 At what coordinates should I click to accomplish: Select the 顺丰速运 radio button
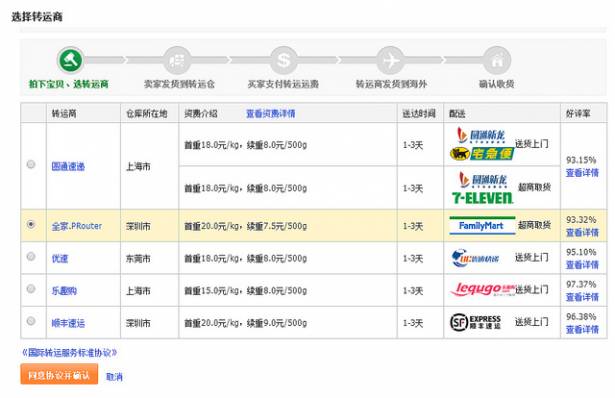pos(31,321)
